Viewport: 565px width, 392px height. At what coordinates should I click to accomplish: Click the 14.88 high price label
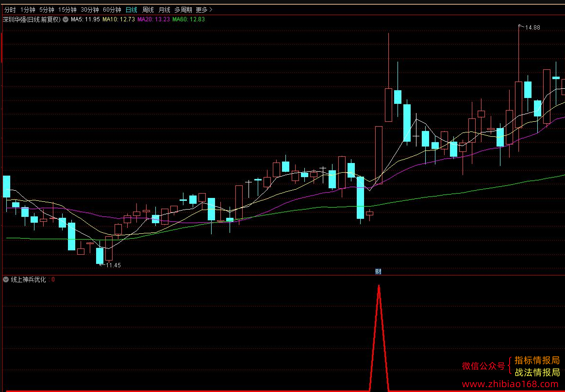click(532, 27)
